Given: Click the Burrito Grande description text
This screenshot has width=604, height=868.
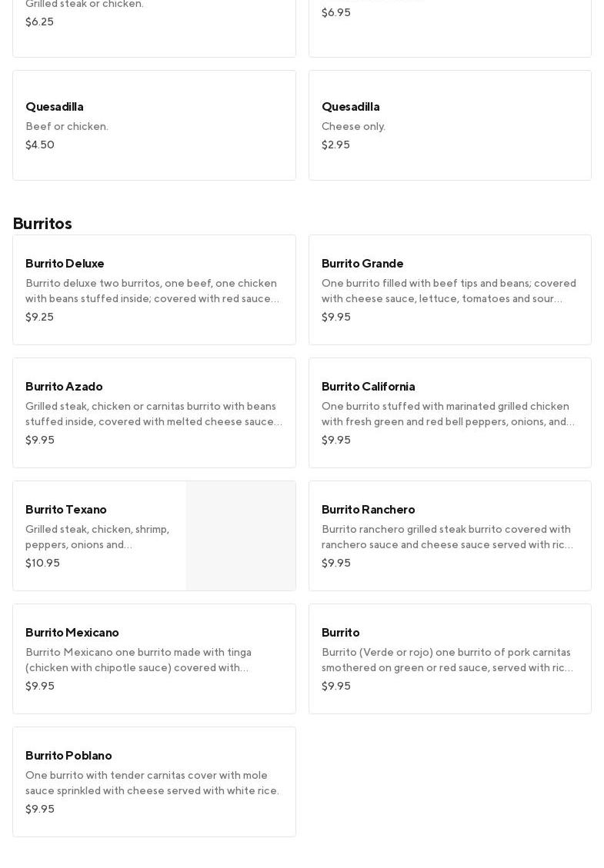Looking at the screenshot, I should pos(449,291).
